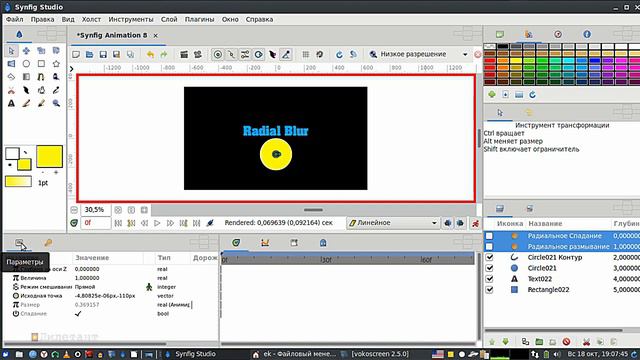Select the Sketch tool
This screenshot has width=640, height=360.
click(26, 103)
